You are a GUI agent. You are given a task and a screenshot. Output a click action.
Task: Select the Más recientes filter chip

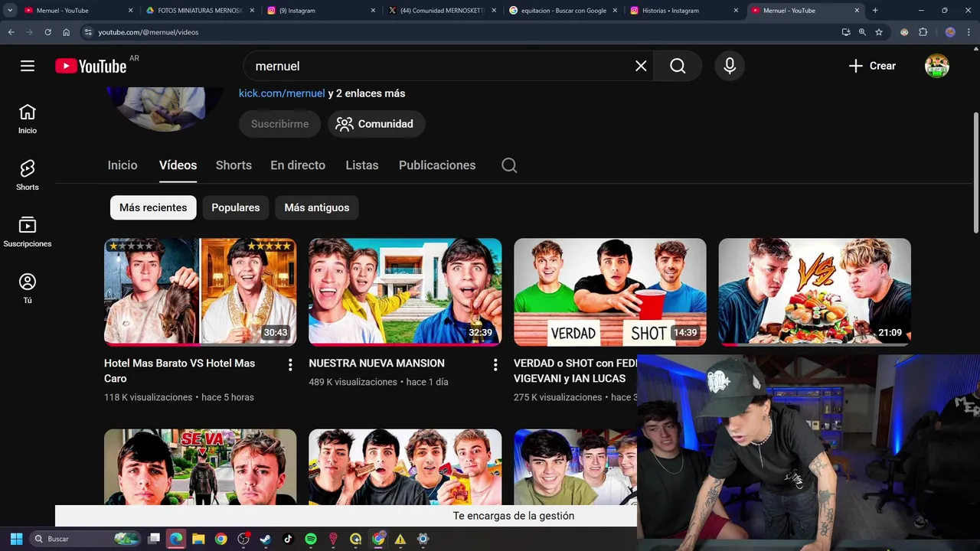click(153, 207)
